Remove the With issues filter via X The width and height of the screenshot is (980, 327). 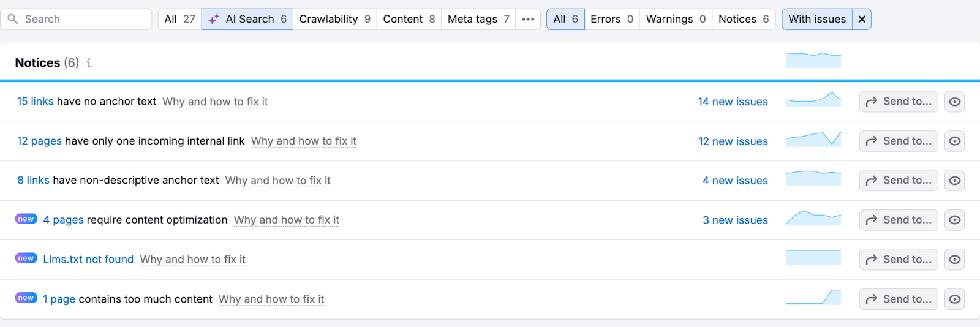click(862, 19)
